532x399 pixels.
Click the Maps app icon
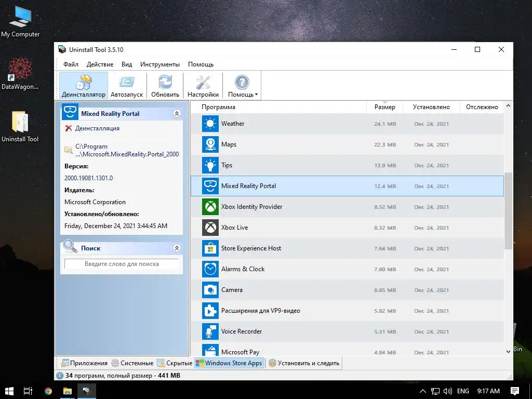coord(210,144)
